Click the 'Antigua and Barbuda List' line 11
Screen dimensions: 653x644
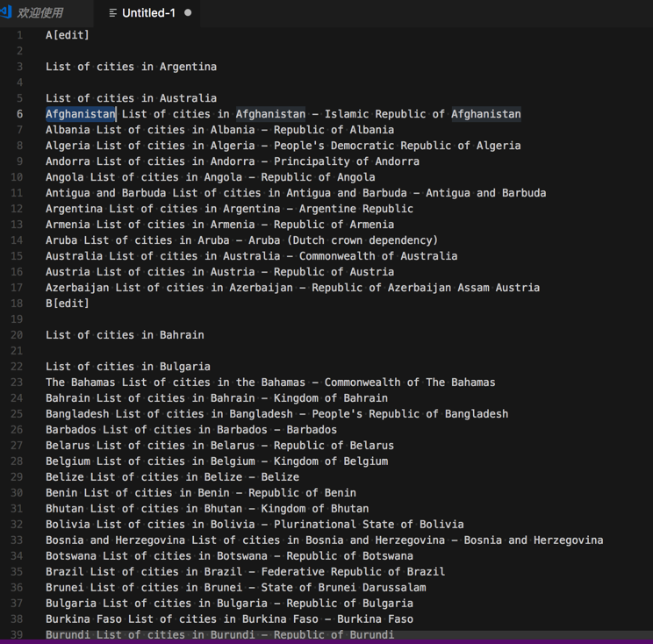point(296,193)
